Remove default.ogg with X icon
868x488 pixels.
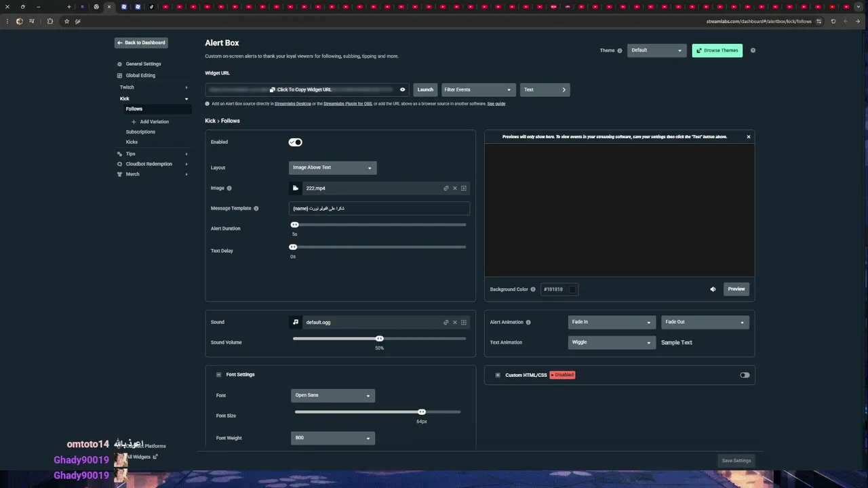[455, 323]
